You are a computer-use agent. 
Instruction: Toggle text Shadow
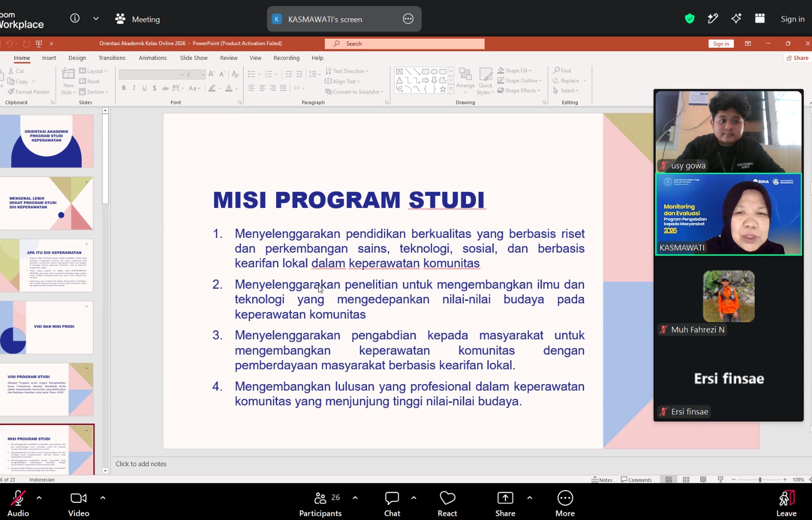click(155, 88)
